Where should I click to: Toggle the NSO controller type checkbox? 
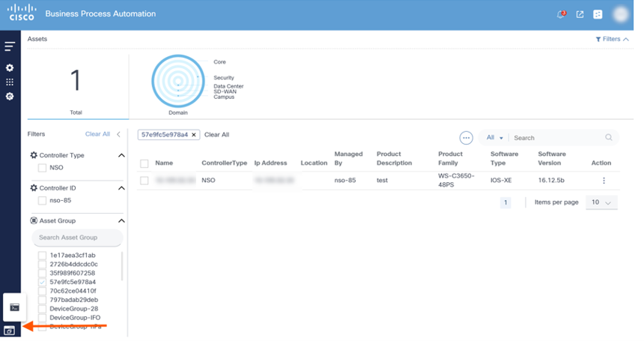42,168
